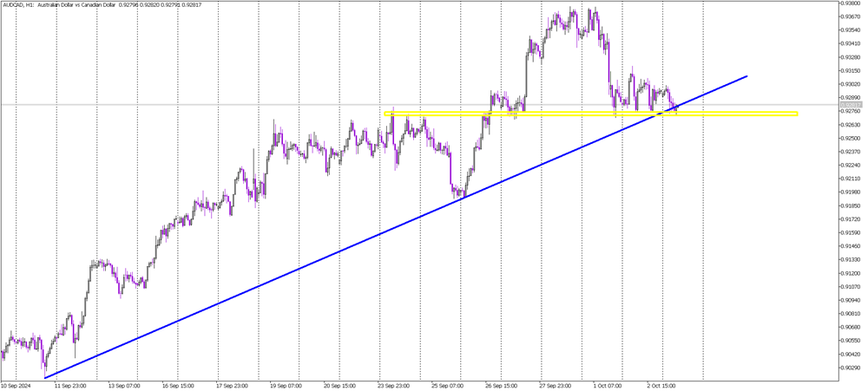This screenshot has width=868, height=391.
Task: Click the 23 Sep 23:00 time label
Action: (x=392, y=386)
